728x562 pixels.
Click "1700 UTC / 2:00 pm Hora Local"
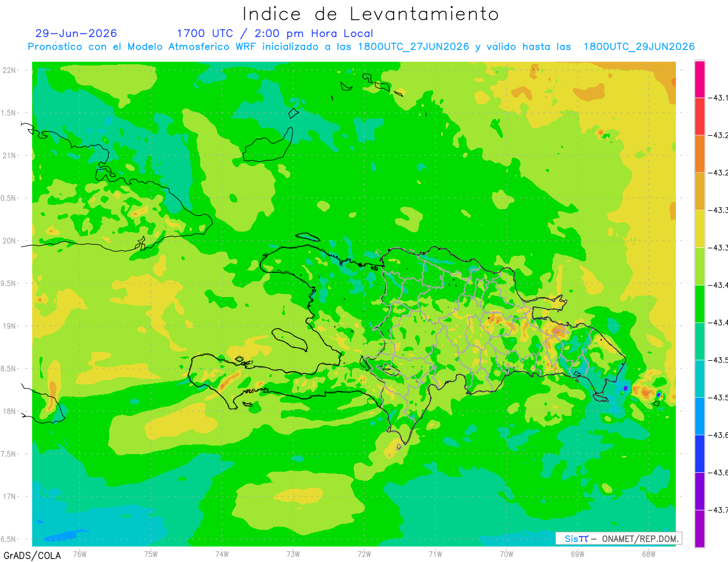(275, 33)
